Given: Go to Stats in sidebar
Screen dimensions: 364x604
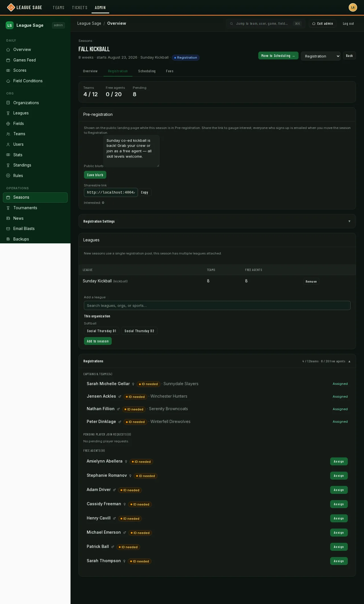Looking at the screenshot, I should pyautogui.click(x=35, y=155).
